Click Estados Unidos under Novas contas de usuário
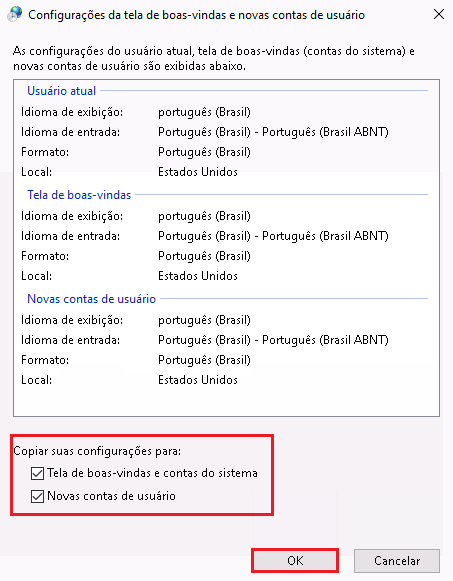Viewport: 453px width, 581px height. [198, 380]
